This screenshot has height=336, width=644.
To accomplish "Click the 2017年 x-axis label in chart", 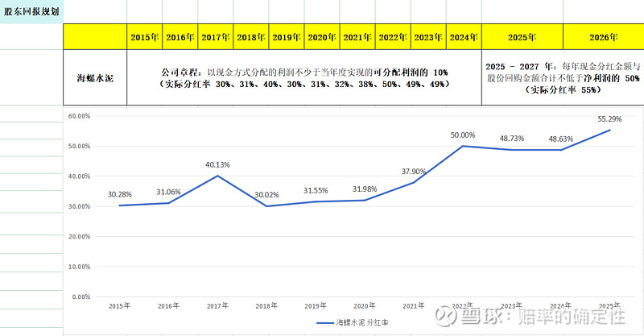I will click(x=217, y=306).
